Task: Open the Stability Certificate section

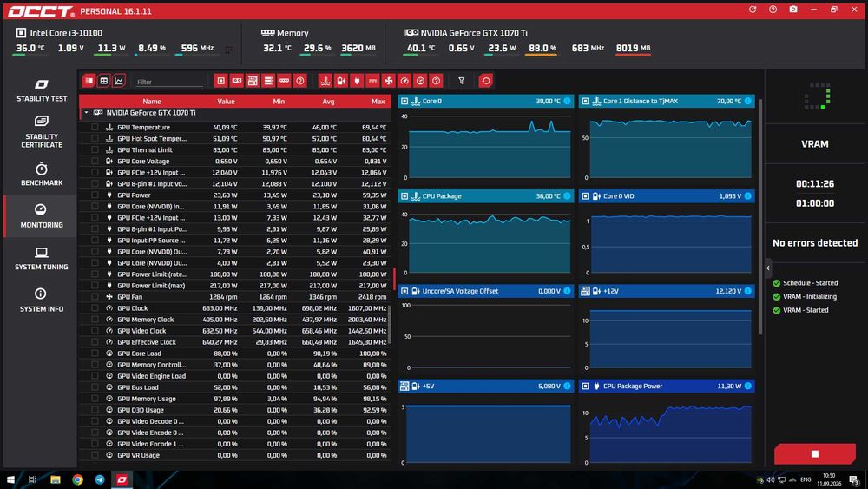Action: (x=42, y=132)
